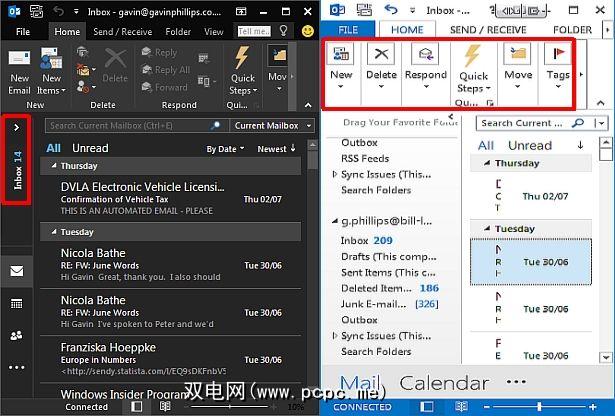Open Junk E-mail [326] folder
This screenshot has height=416, width=615.
389,304
